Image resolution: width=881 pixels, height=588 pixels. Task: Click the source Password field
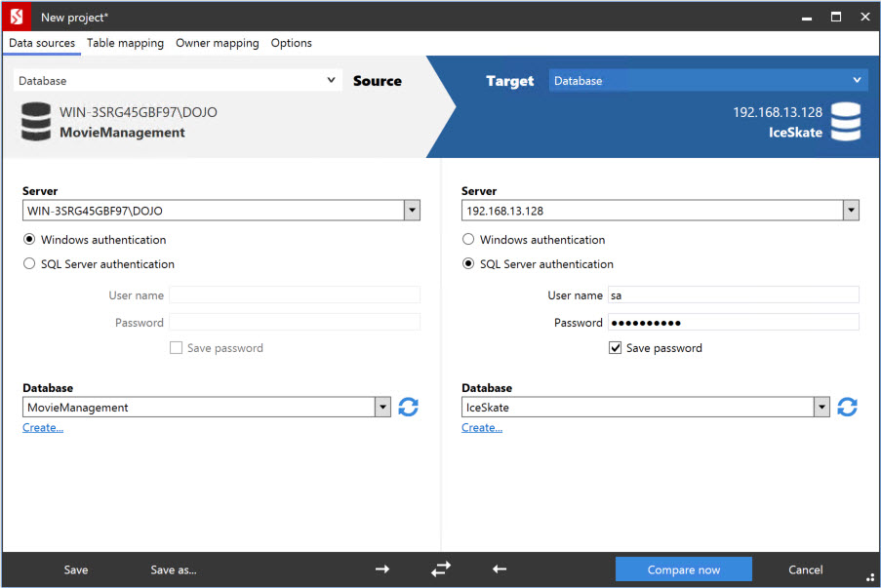tap(295, 323)
